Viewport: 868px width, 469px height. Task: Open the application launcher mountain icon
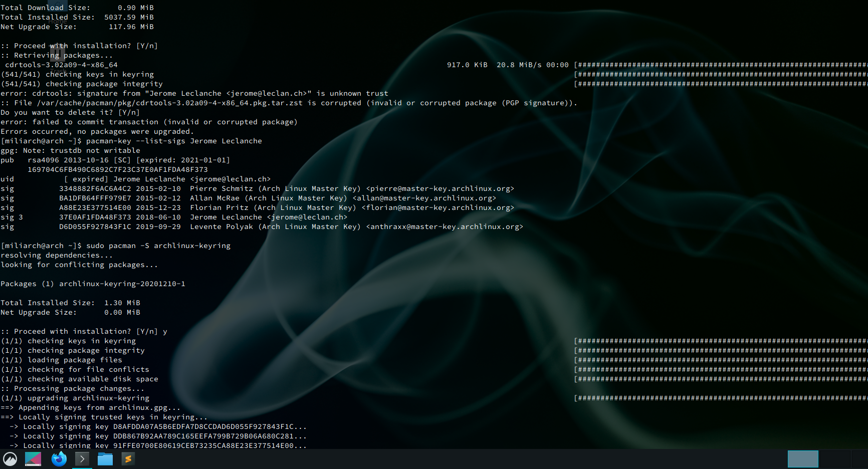(x=10, y=459)
